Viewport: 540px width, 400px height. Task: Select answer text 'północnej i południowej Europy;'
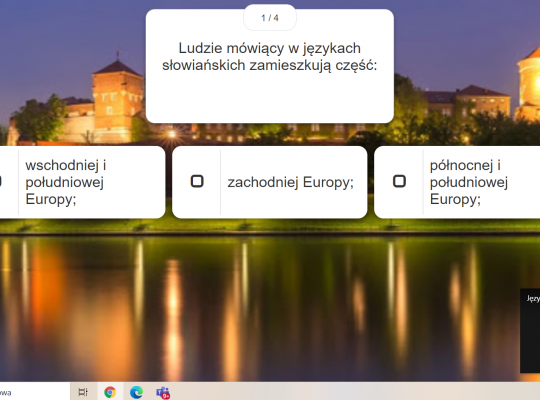pos(469,182)
